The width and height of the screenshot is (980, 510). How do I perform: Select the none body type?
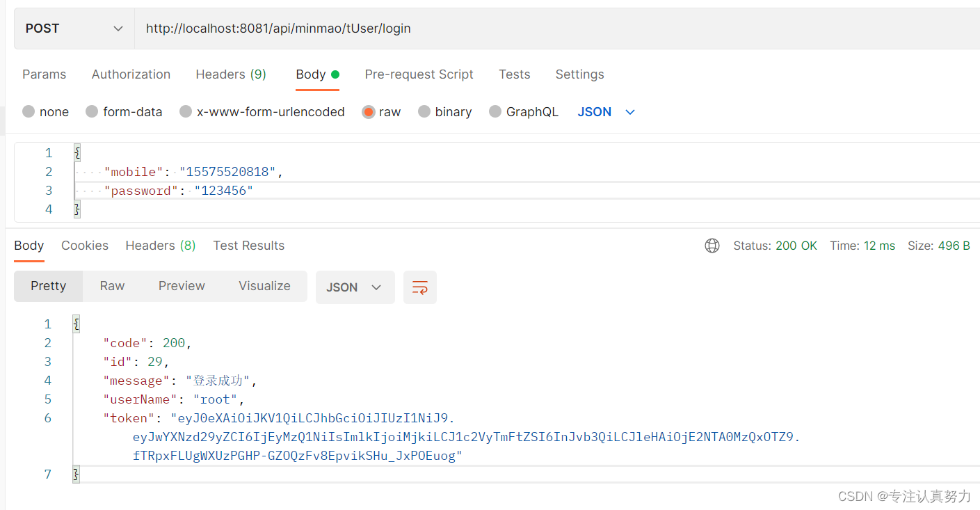[x=46, y=112]
